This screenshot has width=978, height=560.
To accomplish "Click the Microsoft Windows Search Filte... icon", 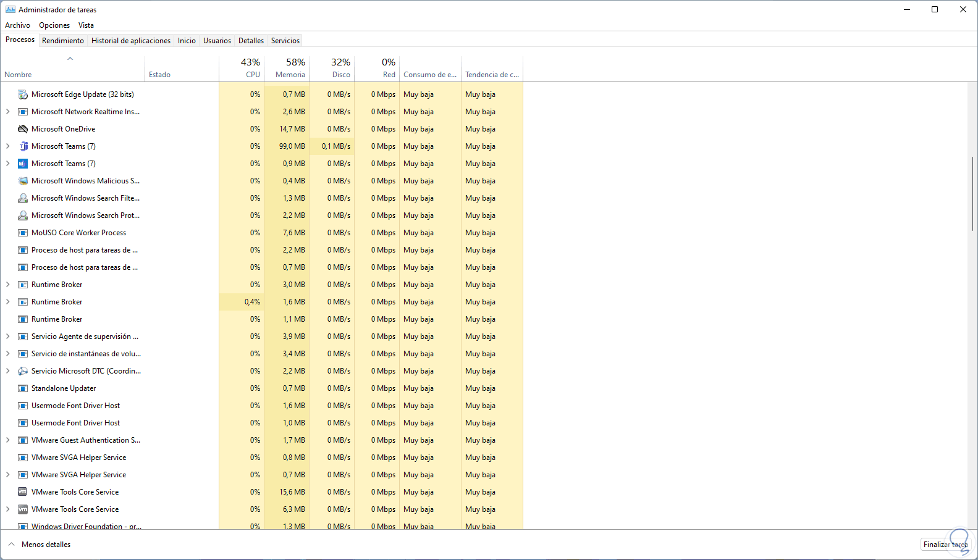I will (x=23, y=198).
